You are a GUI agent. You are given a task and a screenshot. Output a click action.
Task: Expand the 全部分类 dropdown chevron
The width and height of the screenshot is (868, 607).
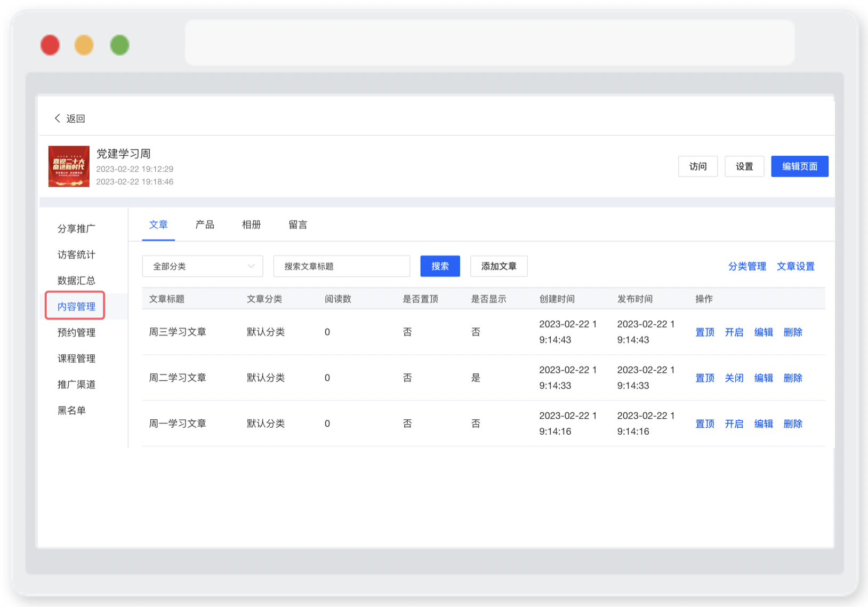[251, 266]
